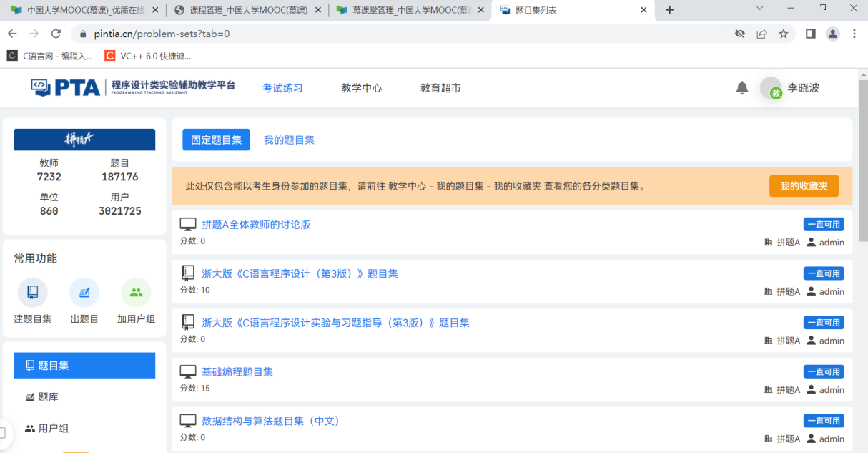
Task: Click the 出题目 icon
Action: [84, 292]
